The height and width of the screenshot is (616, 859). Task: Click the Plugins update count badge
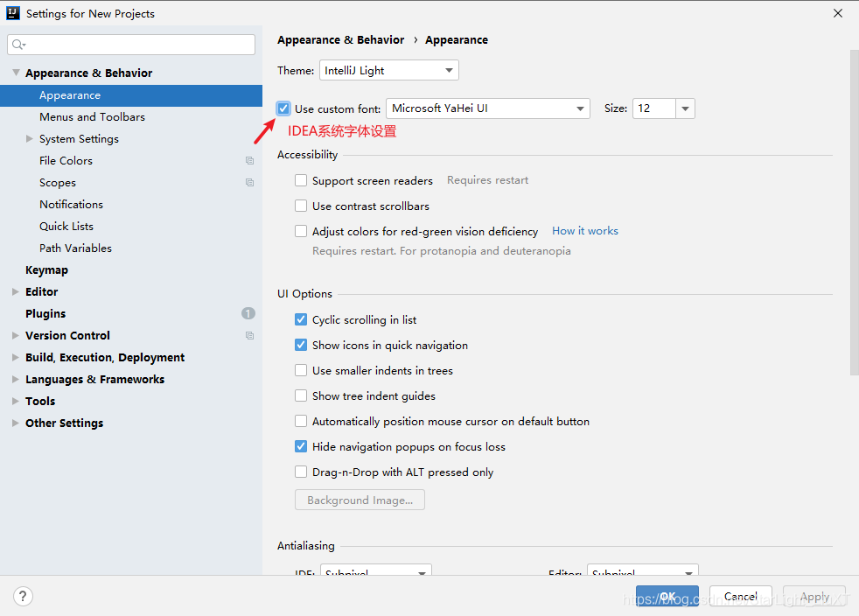click(248, 313)
